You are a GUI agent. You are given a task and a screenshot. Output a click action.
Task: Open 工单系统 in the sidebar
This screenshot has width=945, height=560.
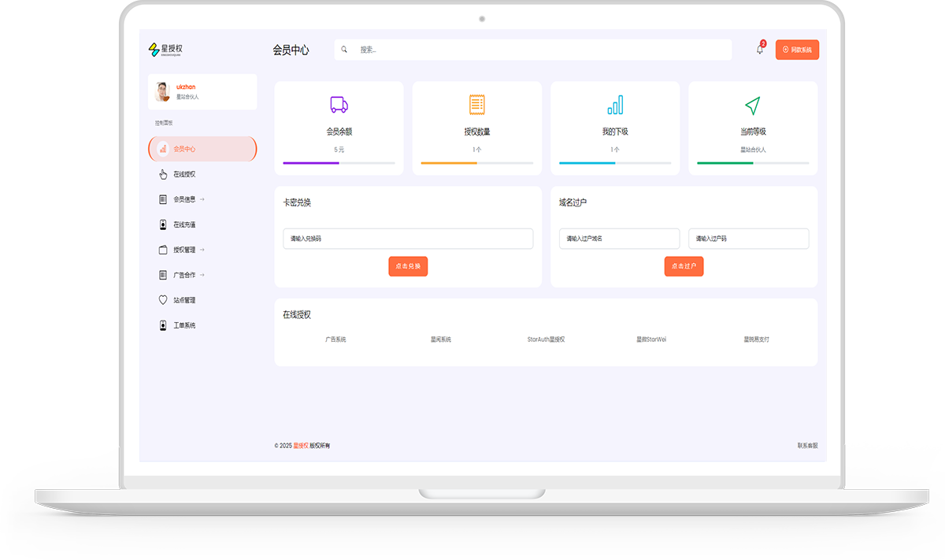tap(184, 325)
